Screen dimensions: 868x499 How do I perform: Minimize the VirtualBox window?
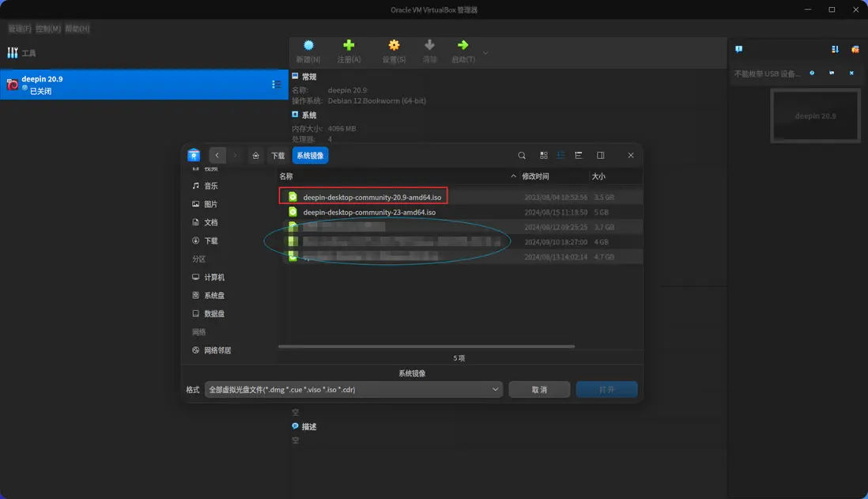(808, 9)
